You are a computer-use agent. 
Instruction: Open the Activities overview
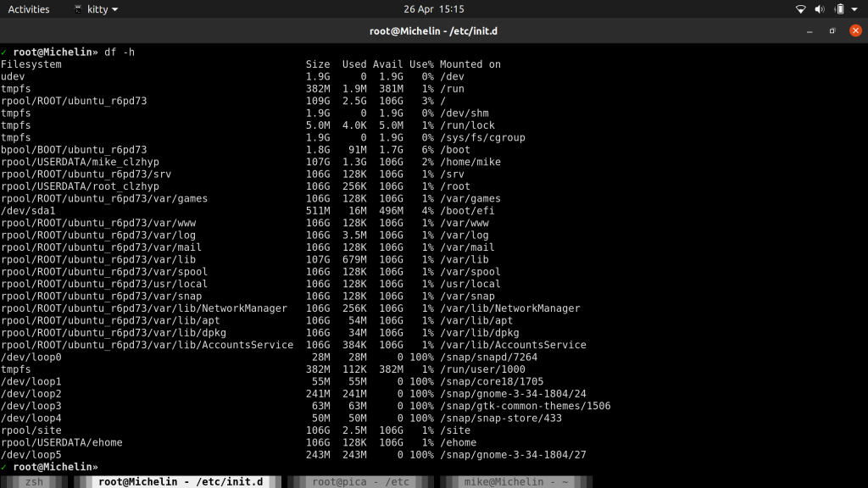[x=29, y=9]
